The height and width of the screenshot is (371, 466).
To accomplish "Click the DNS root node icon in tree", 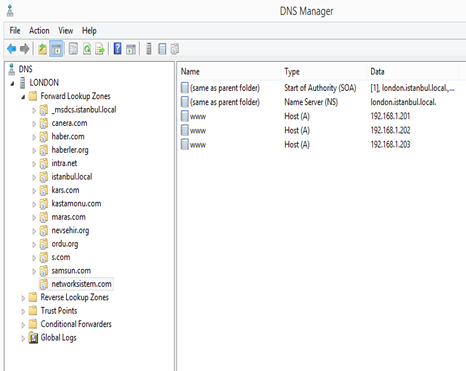I will click(x=12, y=69).
